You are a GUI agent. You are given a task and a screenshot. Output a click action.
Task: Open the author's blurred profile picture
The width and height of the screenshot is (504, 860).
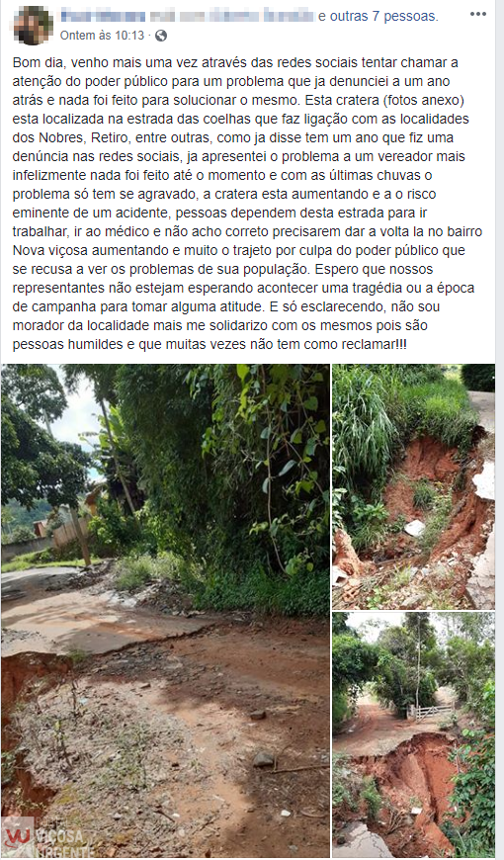coord(33,26)
